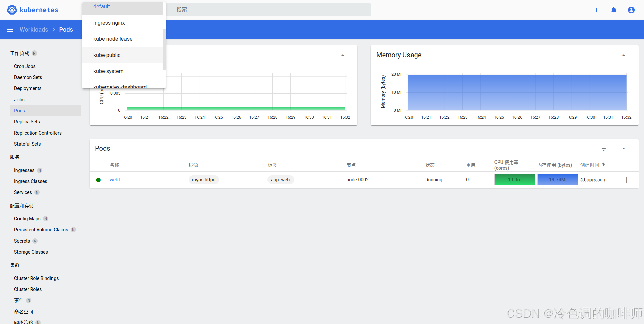Screen dimensions: 644x324
Task: Open 事件 events in the sidebar
Action: click(x=19, y=300)
